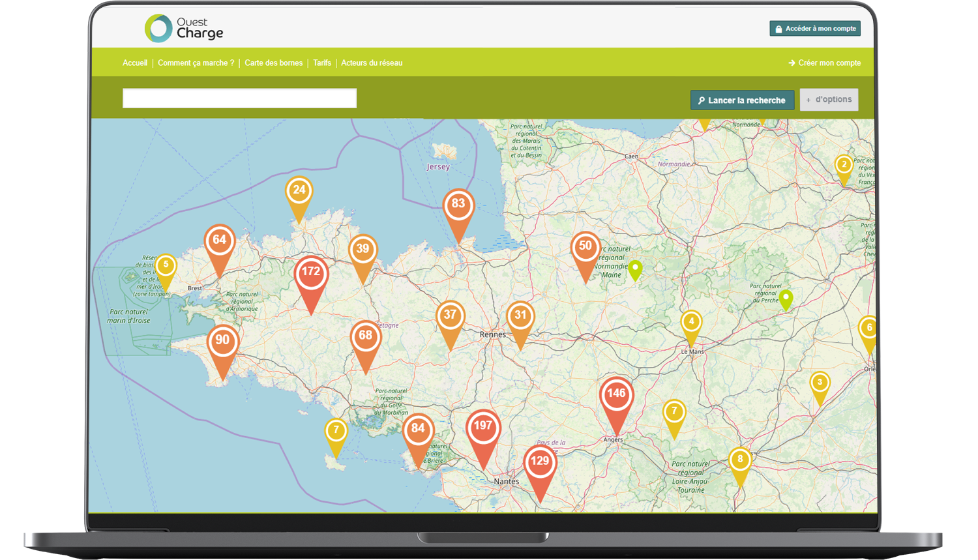Screen dimensions: 978x560
Task: Open the Tarifs menu item
Action: [x=322, y=63]
